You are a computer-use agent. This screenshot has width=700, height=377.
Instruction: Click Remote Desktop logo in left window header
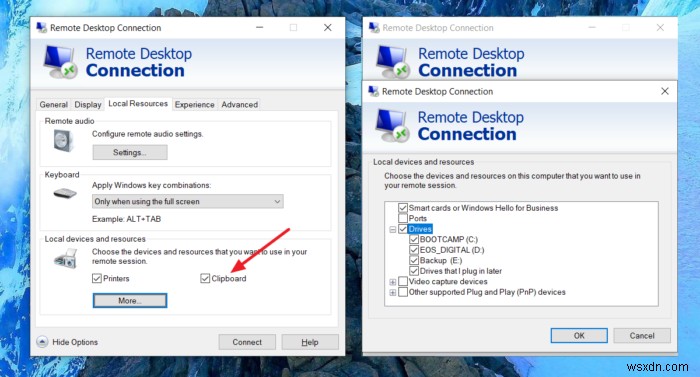point(61,62)
